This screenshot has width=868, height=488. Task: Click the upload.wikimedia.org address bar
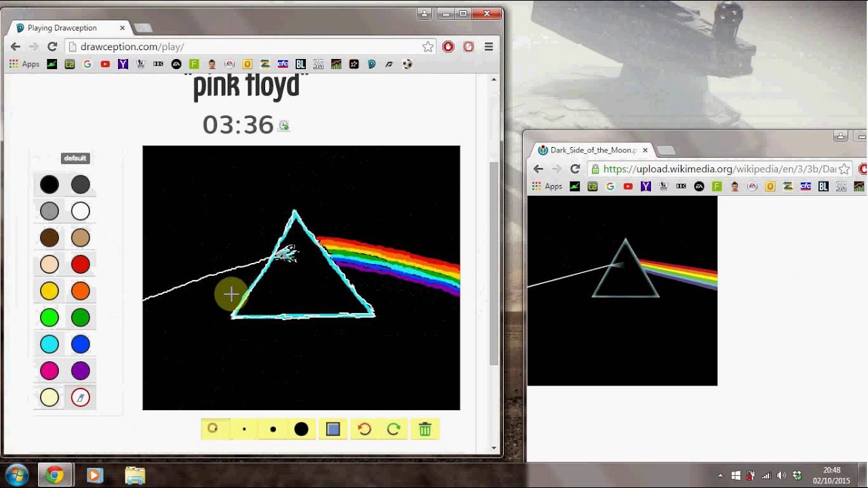720,169
